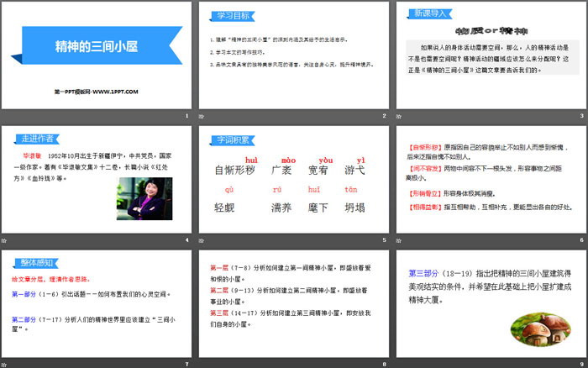The image size is (588, 368).
Task: Click the red term '【间不容发】'
Action: (425, 168)
